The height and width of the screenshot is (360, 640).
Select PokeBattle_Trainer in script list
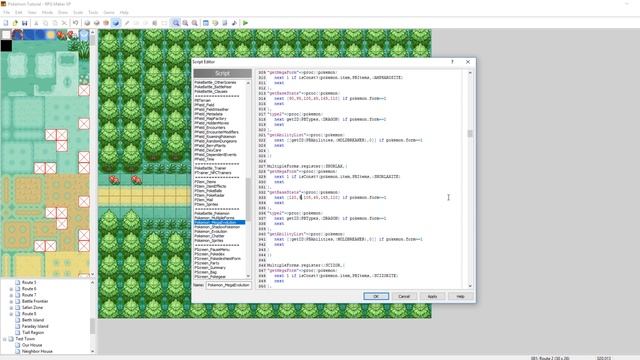(211, 168)
